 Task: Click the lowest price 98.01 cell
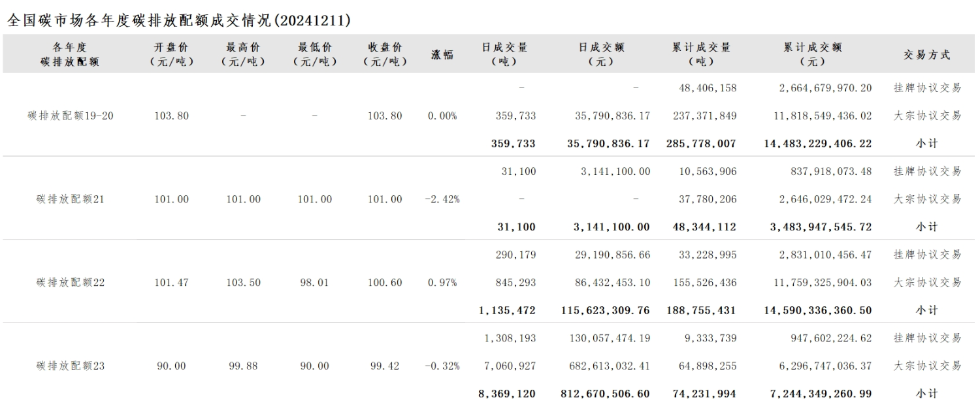tap(314, 283)
